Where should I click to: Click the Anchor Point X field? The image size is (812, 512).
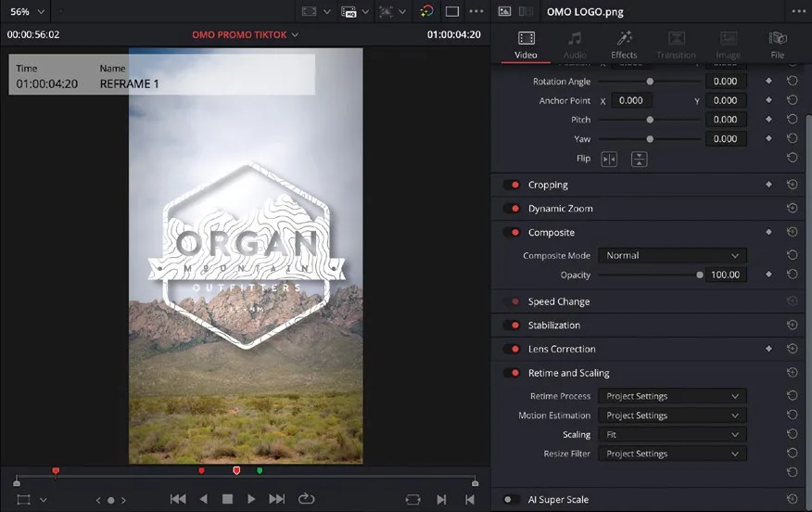coord(631,100)
